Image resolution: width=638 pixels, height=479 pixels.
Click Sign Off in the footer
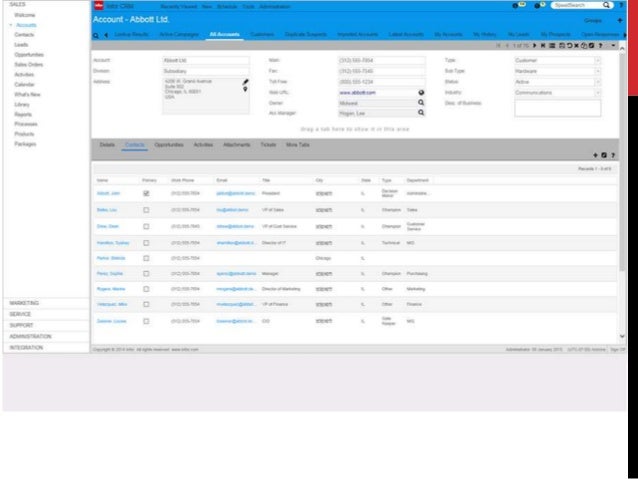(x=617, y=350)
